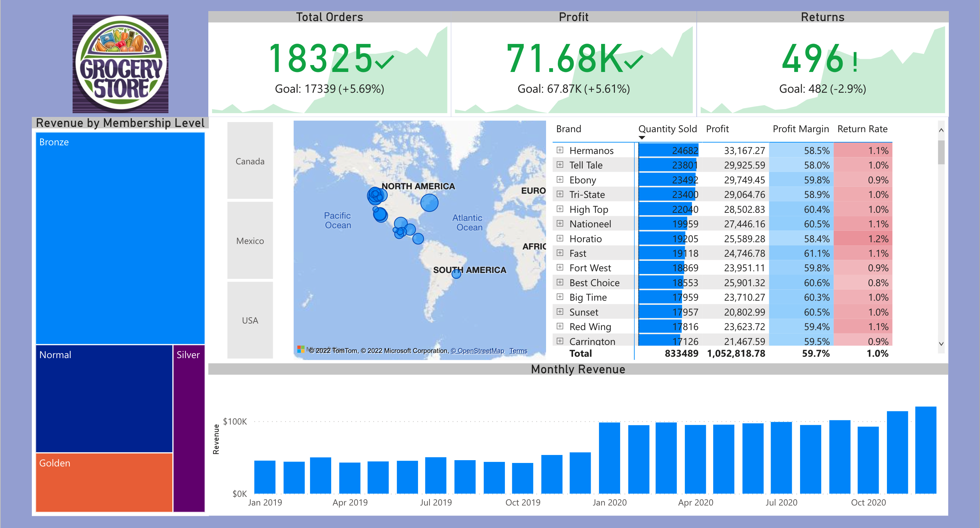The image size is (980, 528).
Task: Expand the Nationeel brand row
Action: point(560,224)
